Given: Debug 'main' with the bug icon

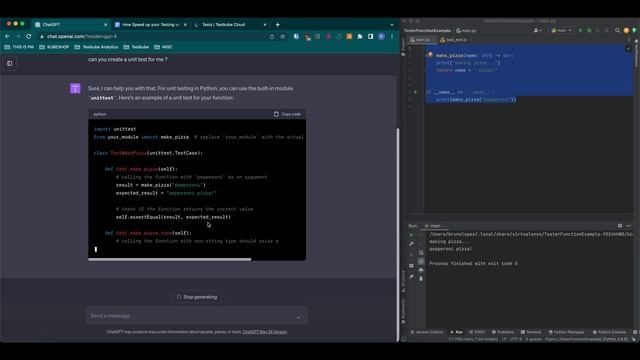Looking at the screenshot, I should pyautogui.click(x=589, y=31).
